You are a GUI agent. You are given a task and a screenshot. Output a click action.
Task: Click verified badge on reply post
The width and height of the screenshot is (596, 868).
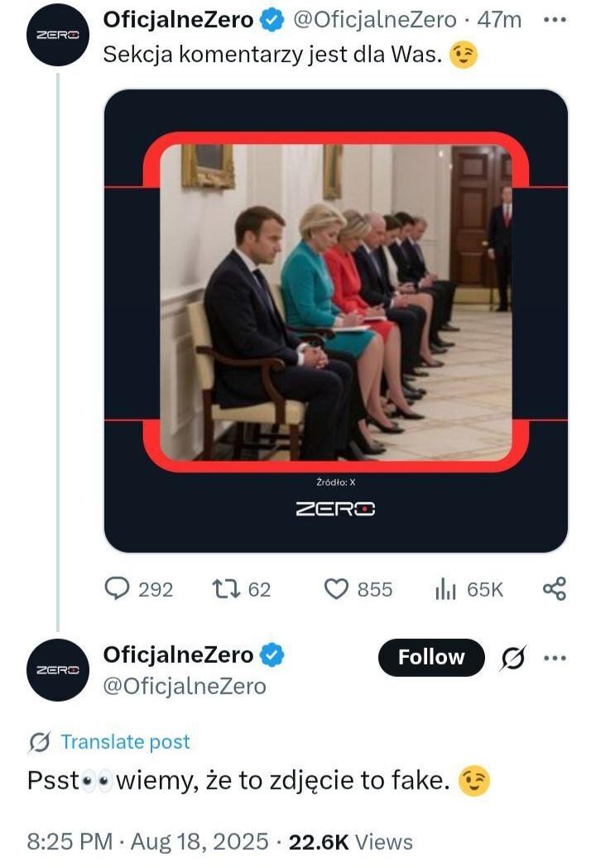point(274,656)
